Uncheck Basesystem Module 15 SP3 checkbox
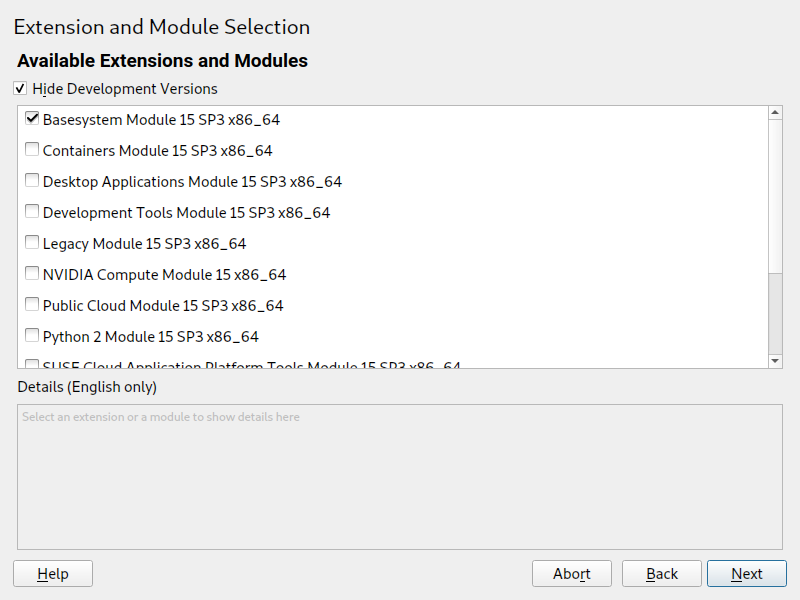Screen dimensions: 800x600 [x=32, y=119]
